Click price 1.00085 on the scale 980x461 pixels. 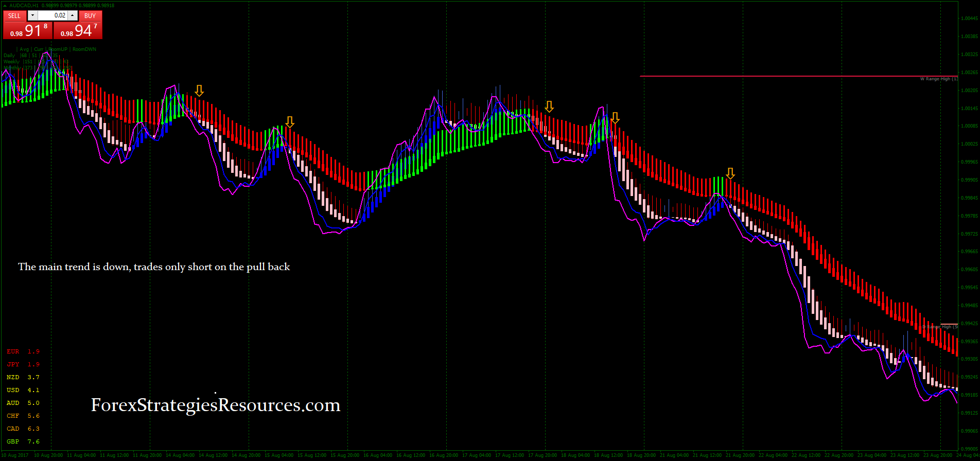point(969,126)
